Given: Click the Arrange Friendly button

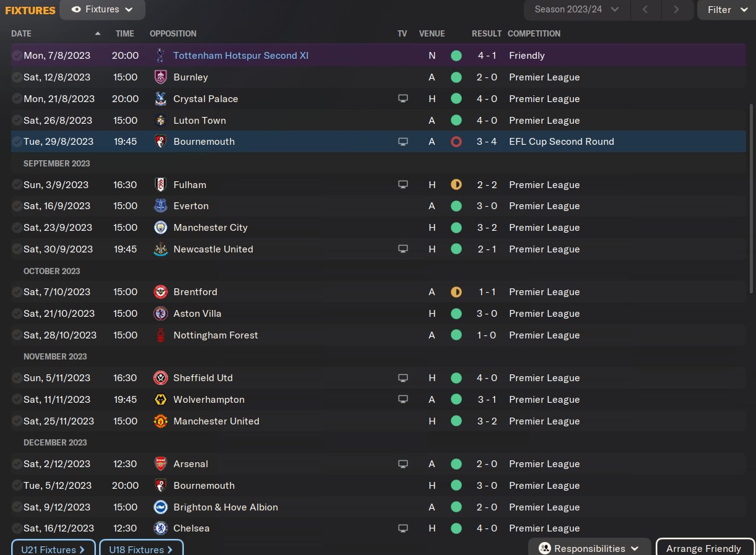Looking at the screenshot, I should pyautogui.click(x=703, y=549).
